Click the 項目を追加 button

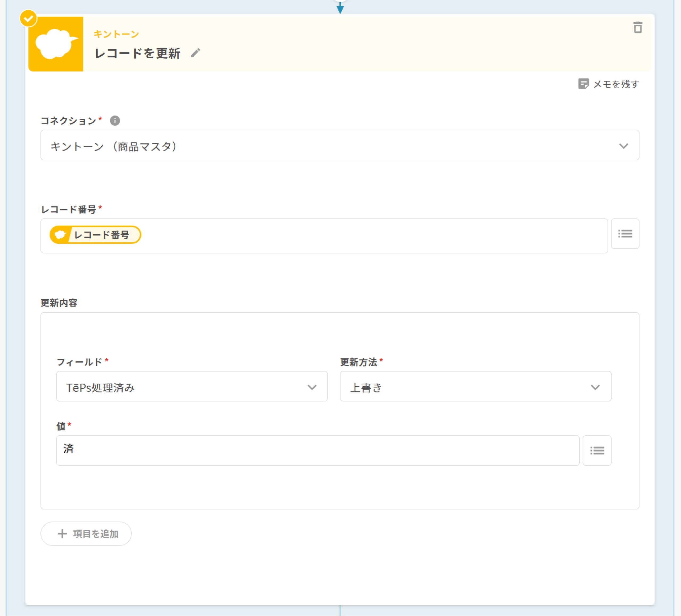coord(86,534)
